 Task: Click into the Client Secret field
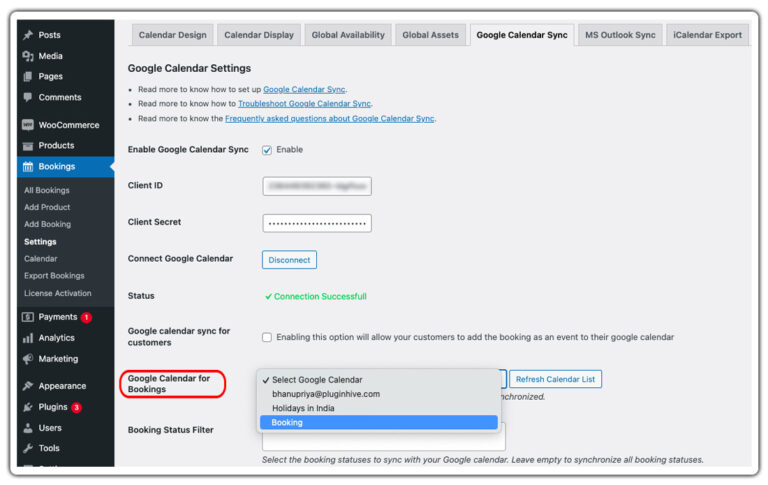coord(317,223)
